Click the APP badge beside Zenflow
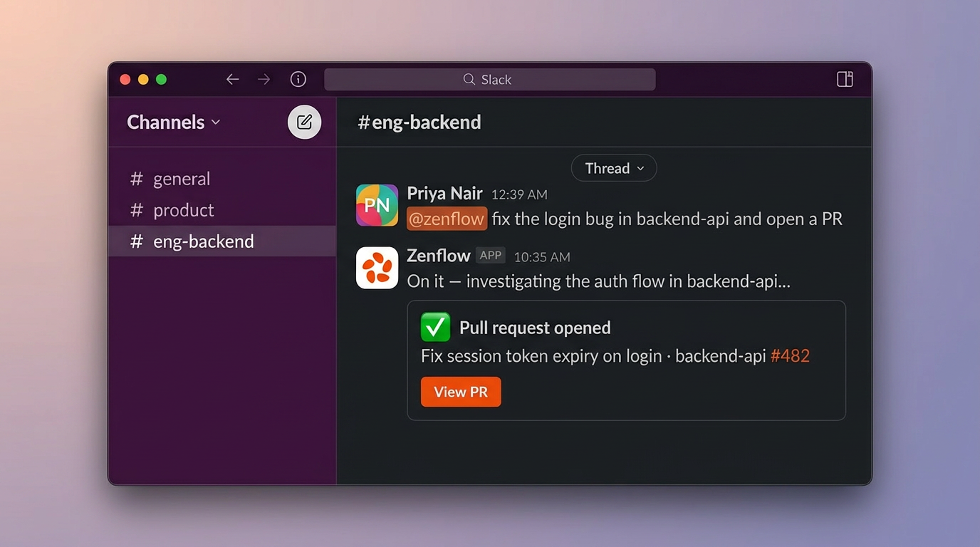980x547 pixels. click(491, 256)
